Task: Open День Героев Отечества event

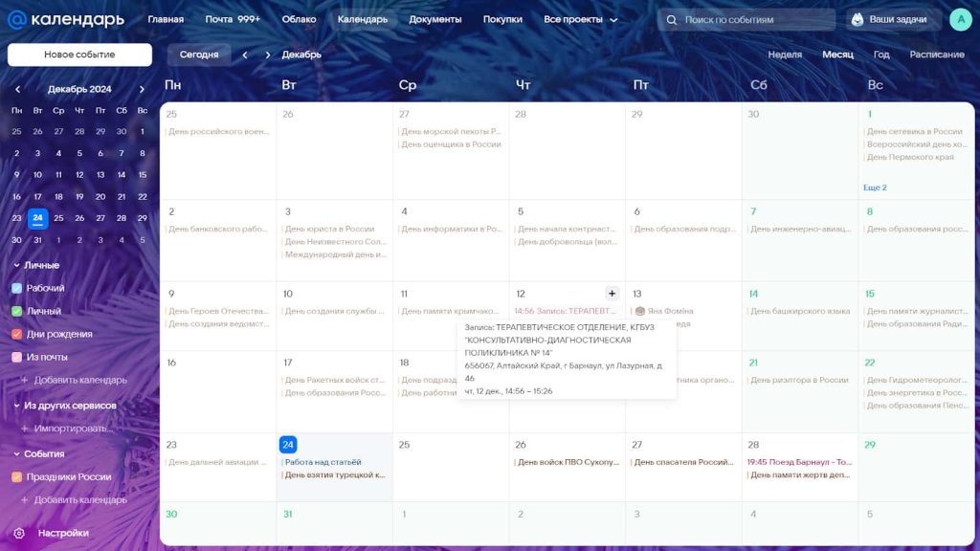Action: (218, 311)
